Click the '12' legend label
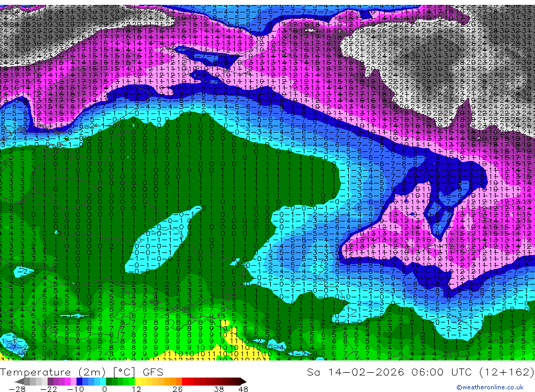The image size is (535, 392). click(x=136, y=389)
